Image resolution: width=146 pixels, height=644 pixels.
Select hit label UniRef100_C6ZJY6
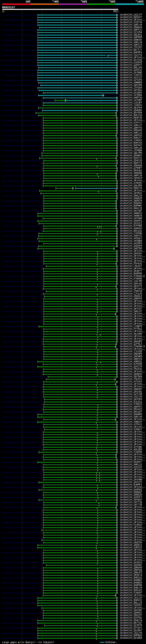pyautogui.click(x=131, y=55)
